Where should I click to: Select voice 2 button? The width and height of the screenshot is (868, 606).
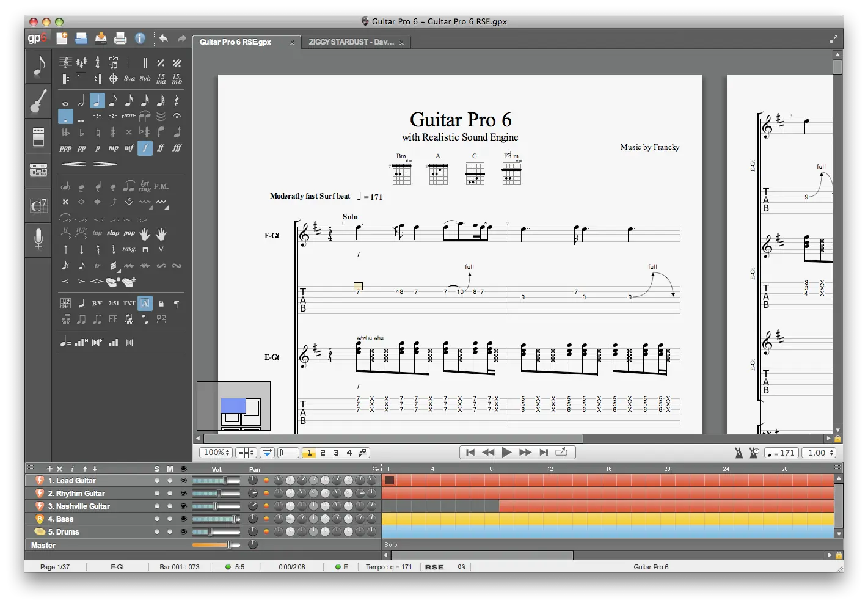[323, 453]
